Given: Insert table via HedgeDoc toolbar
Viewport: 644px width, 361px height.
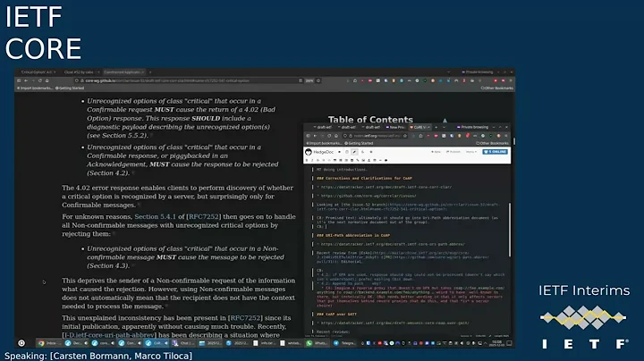Looking at the screenshot, I should [375, 160].
